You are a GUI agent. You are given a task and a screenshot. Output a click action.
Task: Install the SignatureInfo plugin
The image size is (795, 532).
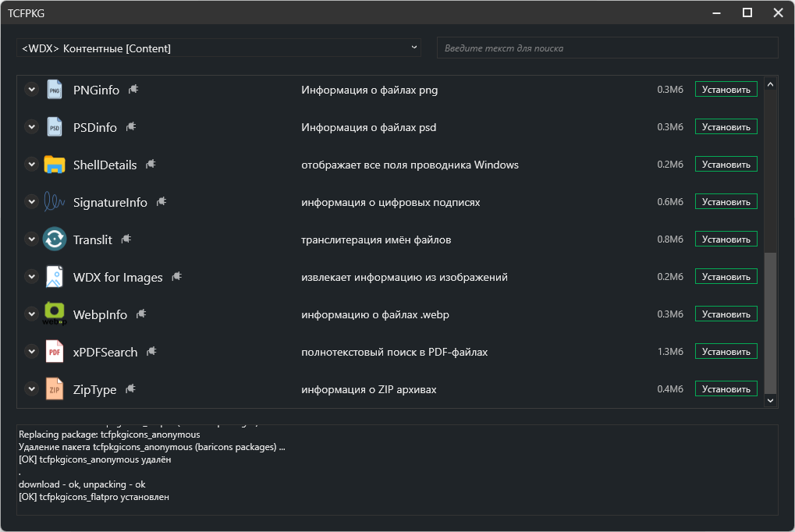click(x=726, y=202)
